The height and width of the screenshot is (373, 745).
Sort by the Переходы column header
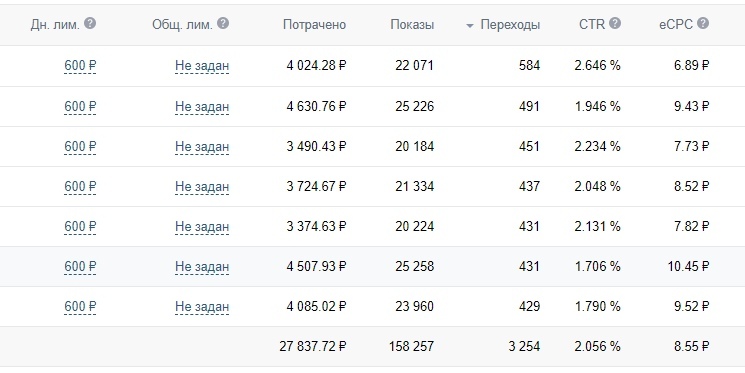pos(510,25)
